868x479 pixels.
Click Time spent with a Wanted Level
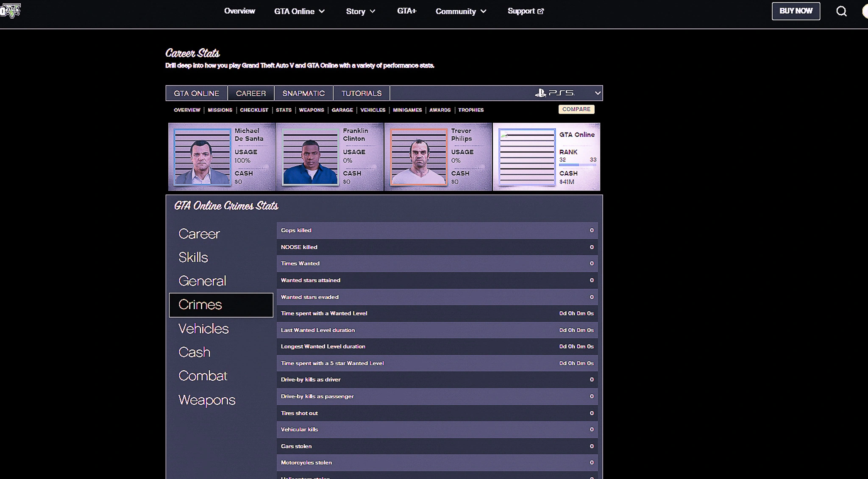(x=437, y=313)
